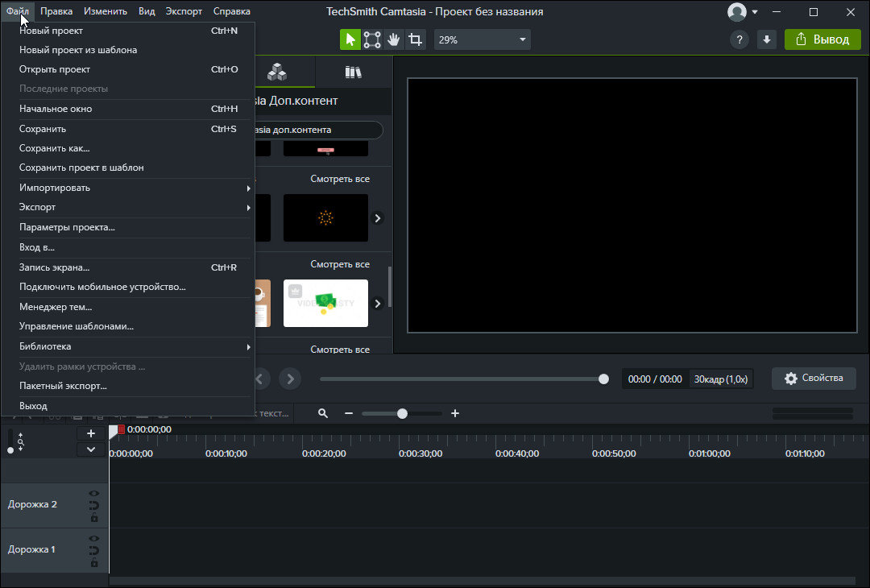Viewport: 870px width, 588px height.
Task: Open the canvas zoom 29% dropdown
Action: [482, 39]
